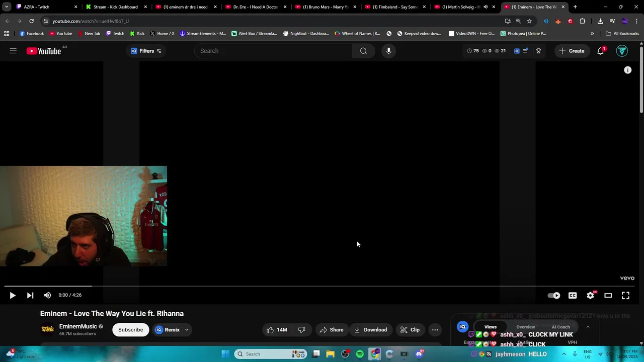Viewport: 644px width, 362px height.
Task: Open the YouTube guide hamburger menu
Action: 13,51
